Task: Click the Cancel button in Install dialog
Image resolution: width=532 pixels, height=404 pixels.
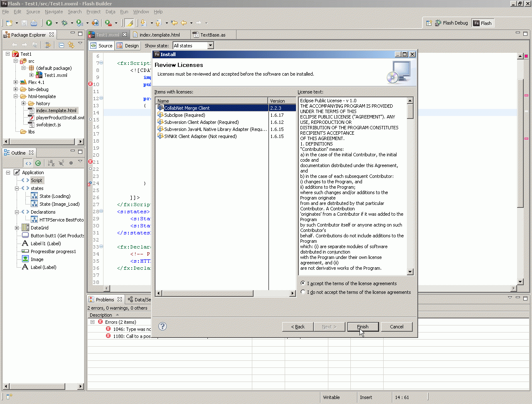Action: point(397,327)
